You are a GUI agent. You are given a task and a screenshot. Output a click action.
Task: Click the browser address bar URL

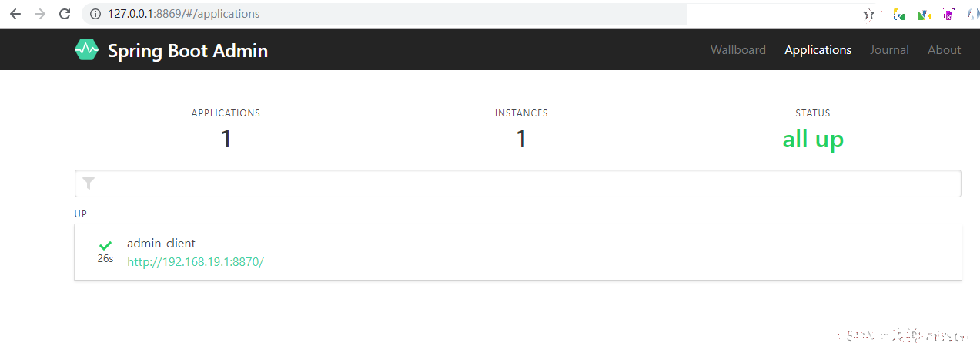[184, 14]
